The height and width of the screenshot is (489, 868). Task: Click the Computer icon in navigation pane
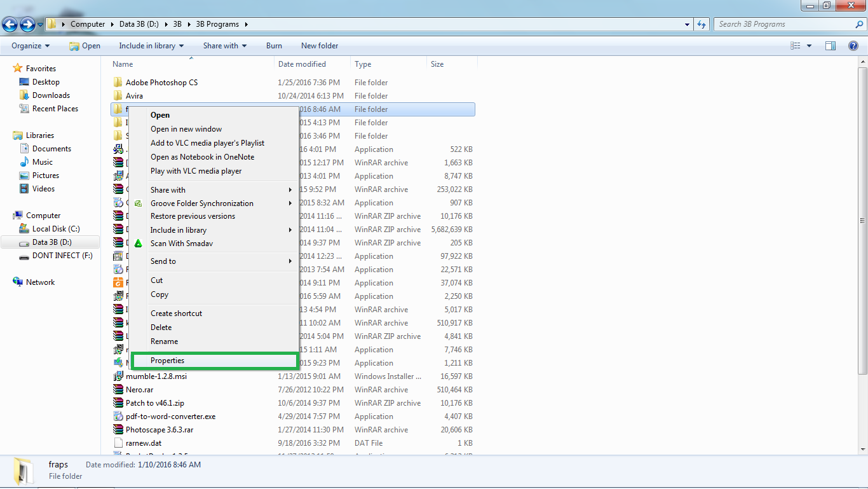[x=18, y=216]
